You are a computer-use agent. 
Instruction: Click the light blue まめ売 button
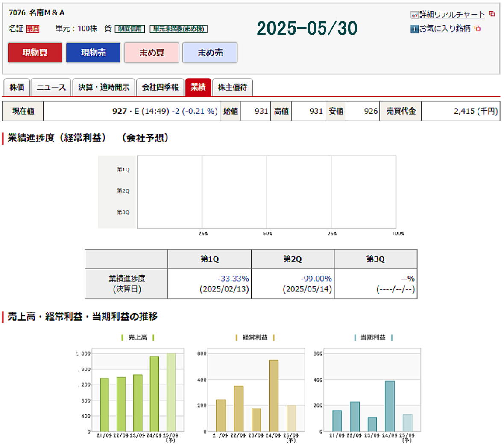210,53
